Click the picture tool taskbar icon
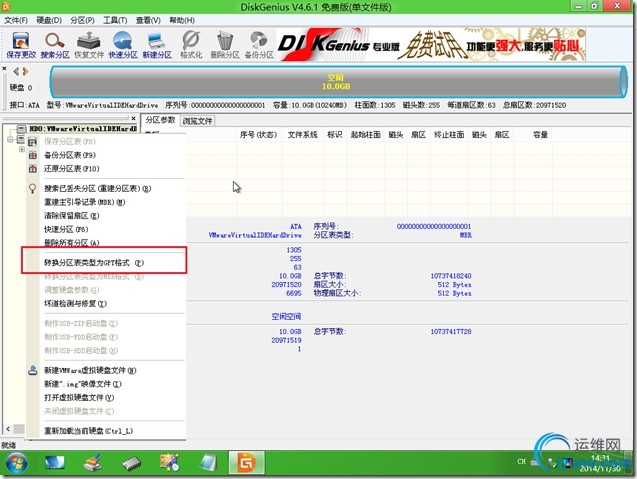 click(169, 463)
